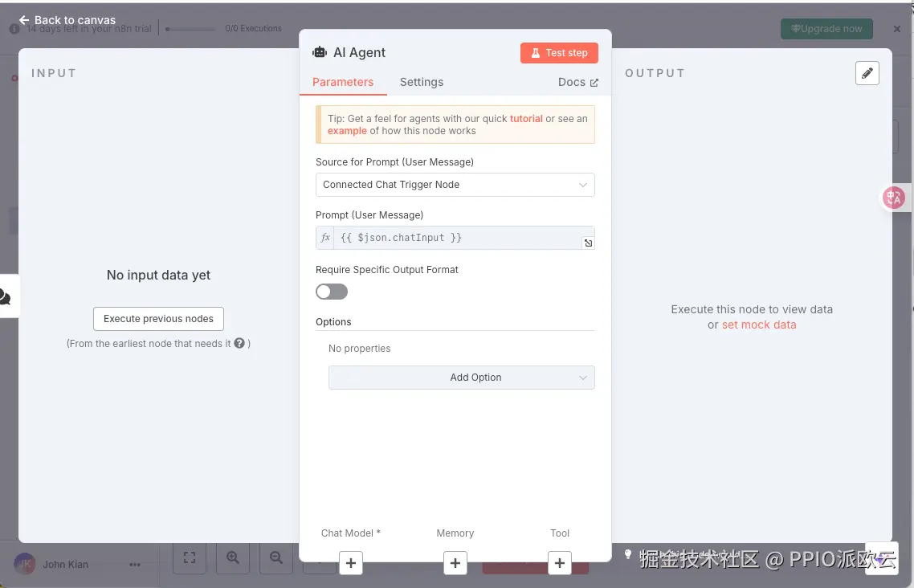
Task: Click the Upgrade now button
Action: (x=826, y=29)
